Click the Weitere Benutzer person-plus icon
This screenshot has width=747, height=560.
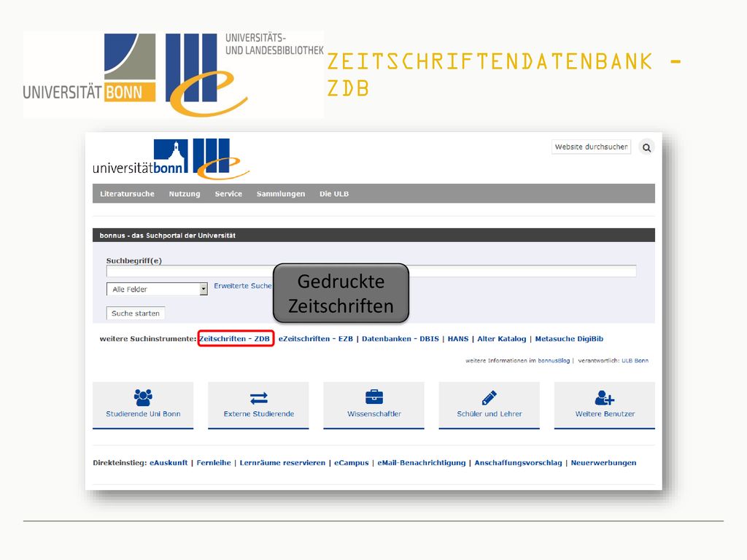[x=605, y=397]
